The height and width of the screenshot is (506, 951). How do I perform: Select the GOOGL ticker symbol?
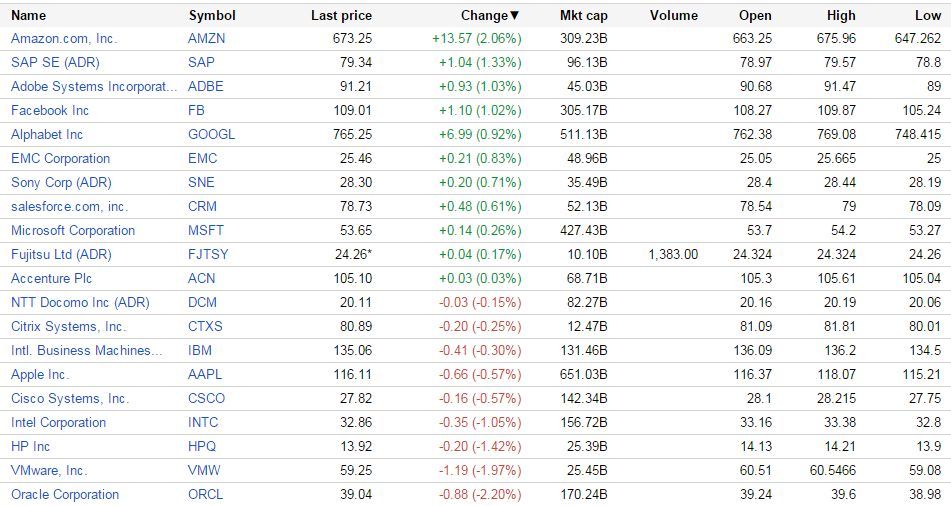212,134
